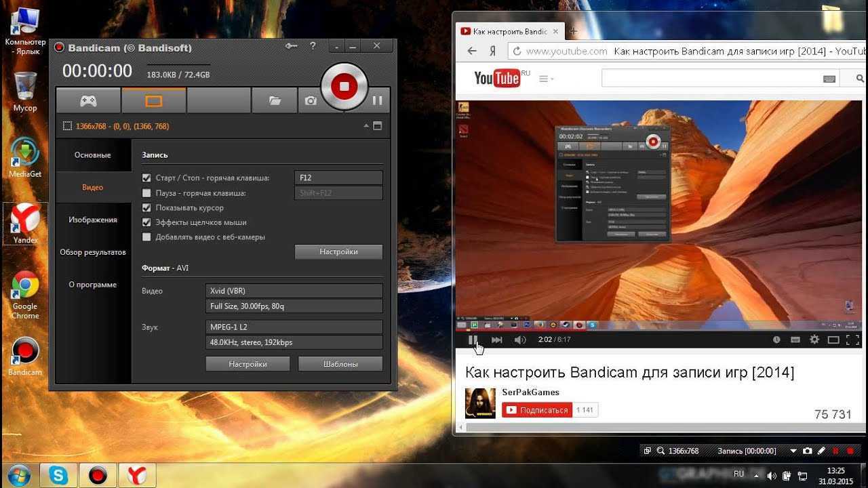Viewport: 868px width, 488px height.
Task: Open Google Chrome desktop shortcut
Action: point(25,296)
